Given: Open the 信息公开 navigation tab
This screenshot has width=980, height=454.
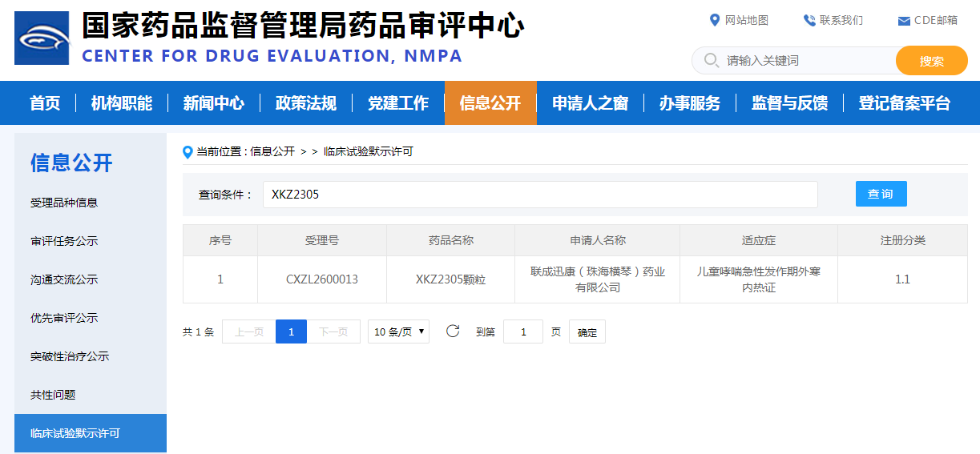Looking at the screenshot, I should (490, 103).
